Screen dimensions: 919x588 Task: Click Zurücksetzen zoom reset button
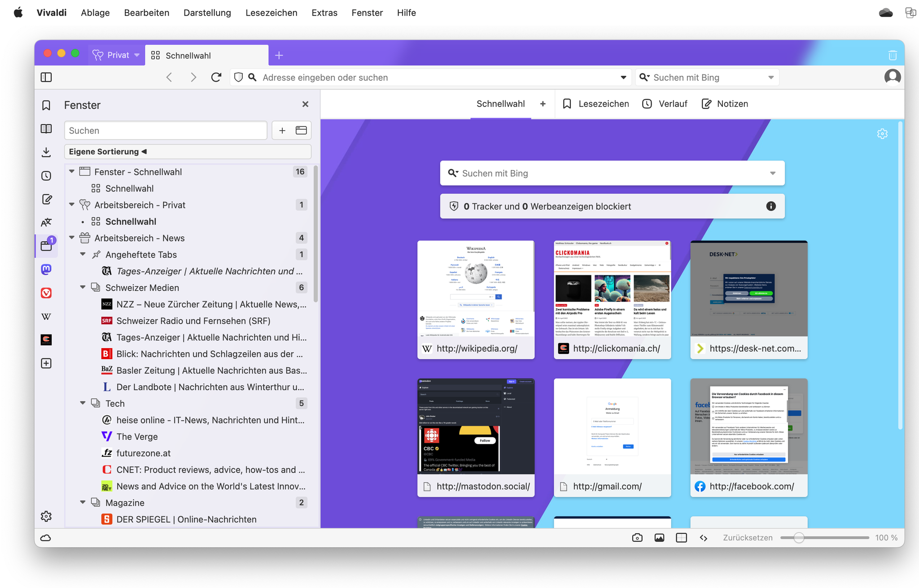coord(748,538)
